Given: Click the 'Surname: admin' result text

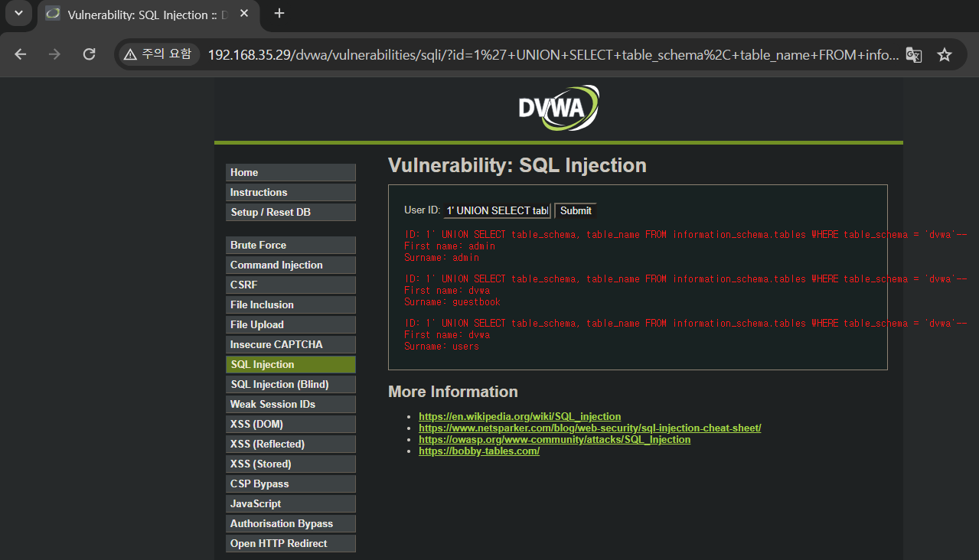Looking at the screenshot, I should (442, 258).
